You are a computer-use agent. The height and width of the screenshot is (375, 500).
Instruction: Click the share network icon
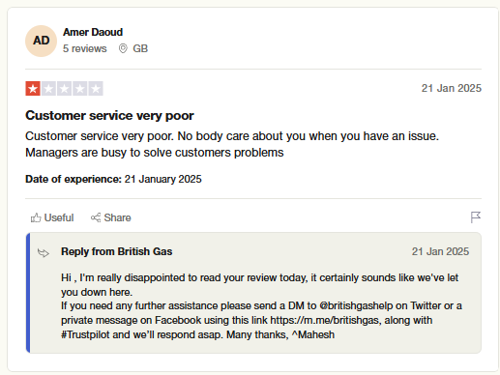click(x=96, y=218)
